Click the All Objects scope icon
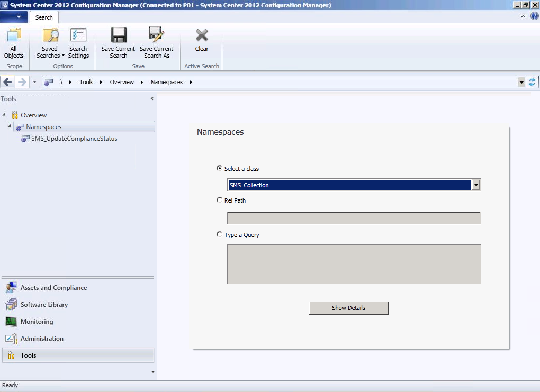Image resolution: width=540 pixels, height=392 pixels. pos(14,35)
